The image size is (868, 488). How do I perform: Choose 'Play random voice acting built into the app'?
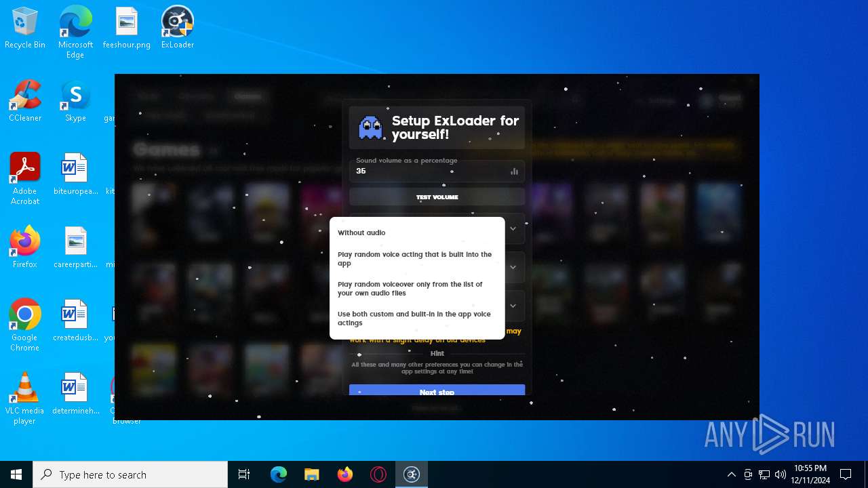(x=417, y=259)
